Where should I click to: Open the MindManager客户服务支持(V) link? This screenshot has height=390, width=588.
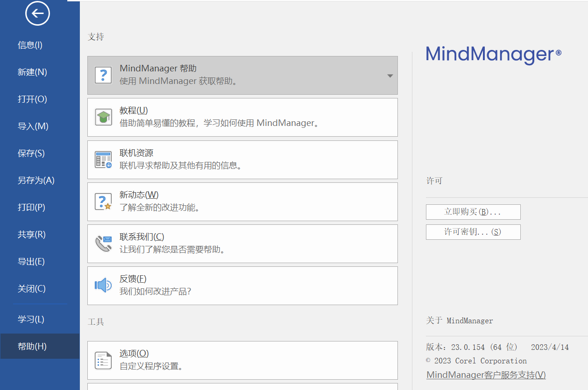(486, 375)
